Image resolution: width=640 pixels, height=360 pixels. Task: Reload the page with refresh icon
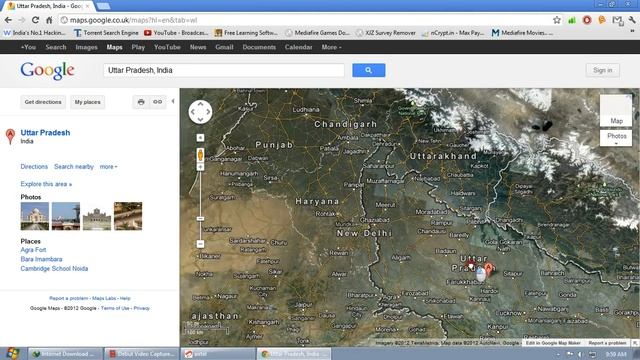tap(35, 20)
